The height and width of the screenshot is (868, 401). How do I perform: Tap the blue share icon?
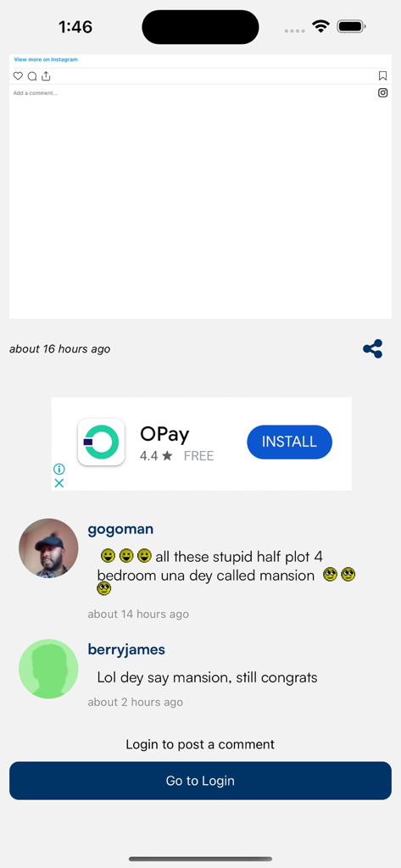point(373,348)
